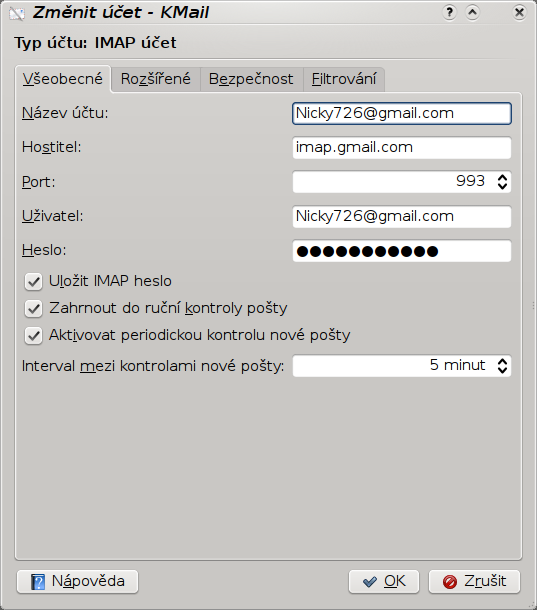Click the Typ účtu: IMAP účet heading
Image resolution: width=537 pixels, height=610 pixels.
[x=95, y=42]
